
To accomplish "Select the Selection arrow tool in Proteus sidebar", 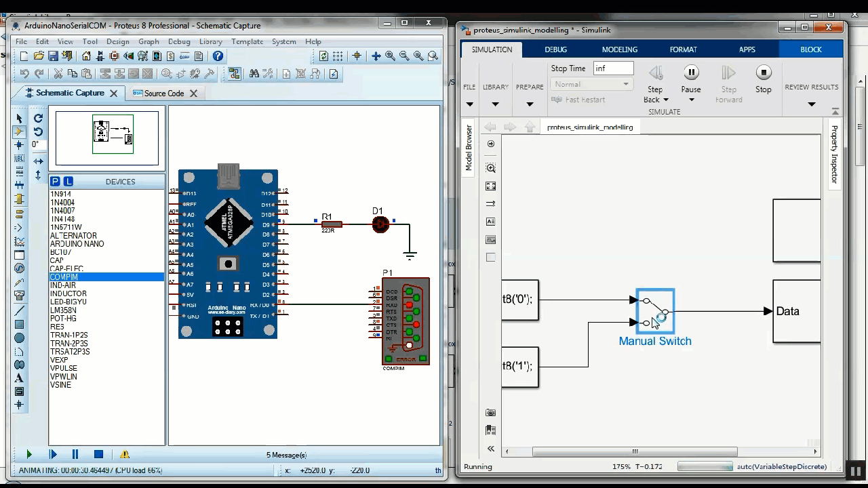I will 19,119.
